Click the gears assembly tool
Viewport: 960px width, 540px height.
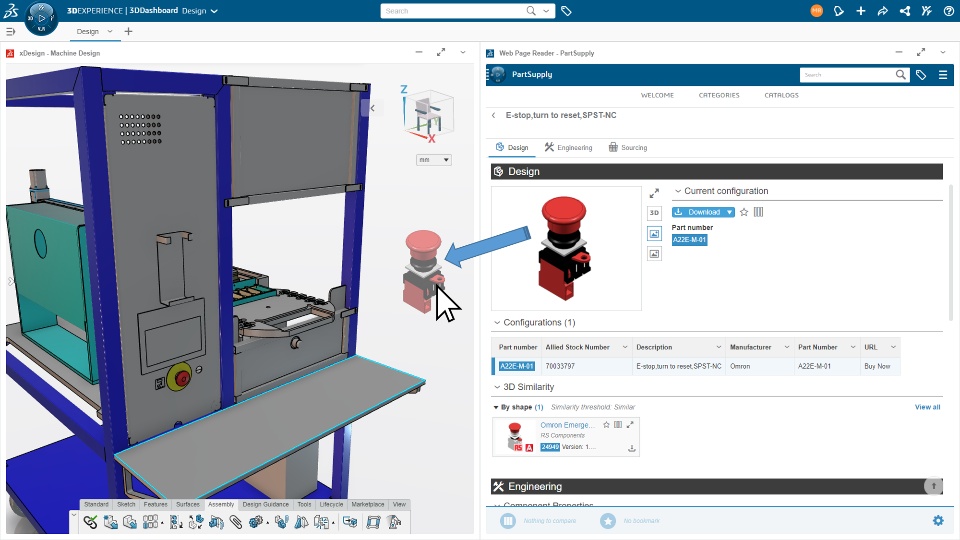click(256, 522)
